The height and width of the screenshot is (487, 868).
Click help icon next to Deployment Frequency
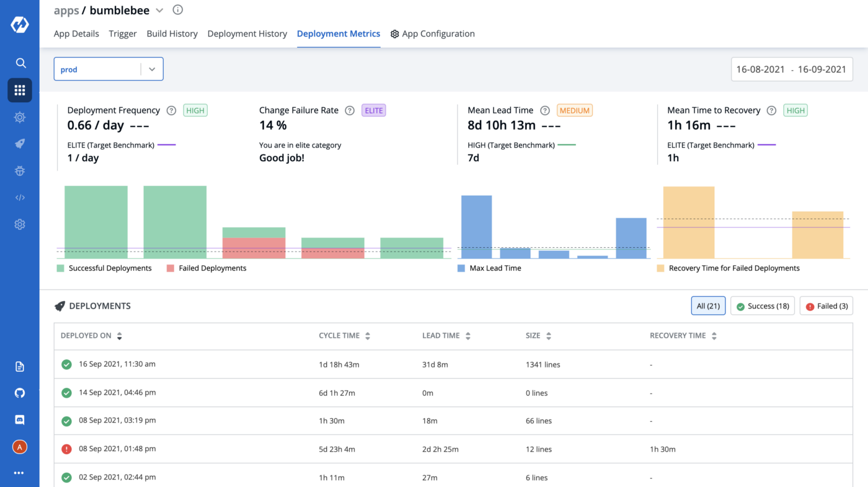click(171, 110)
